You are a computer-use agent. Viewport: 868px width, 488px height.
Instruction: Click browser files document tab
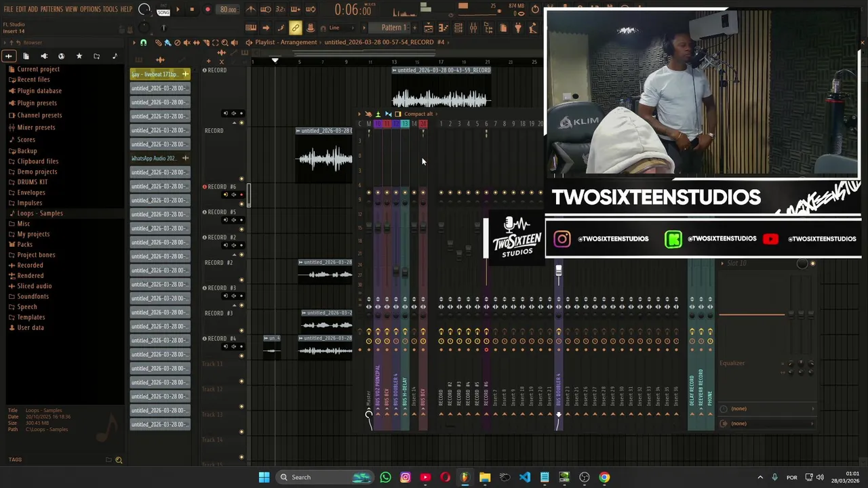click(26, 56)
